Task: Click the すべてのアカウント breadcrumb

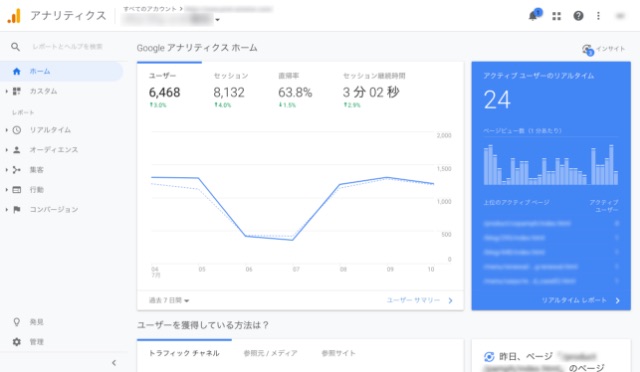Action: (150, 9)
